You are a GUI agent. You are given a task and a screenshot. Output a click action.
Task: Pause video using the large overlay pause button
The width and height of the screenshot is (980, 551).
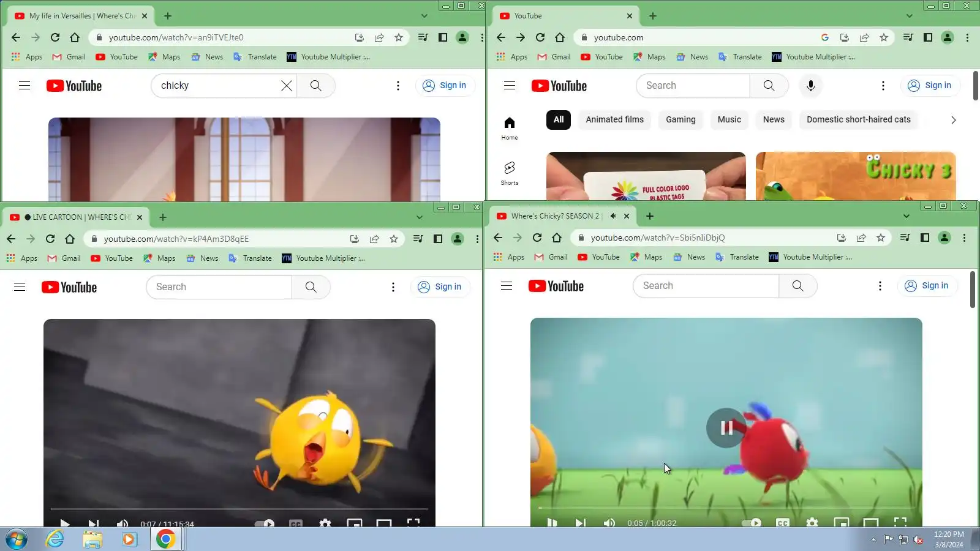click(726, 428)
